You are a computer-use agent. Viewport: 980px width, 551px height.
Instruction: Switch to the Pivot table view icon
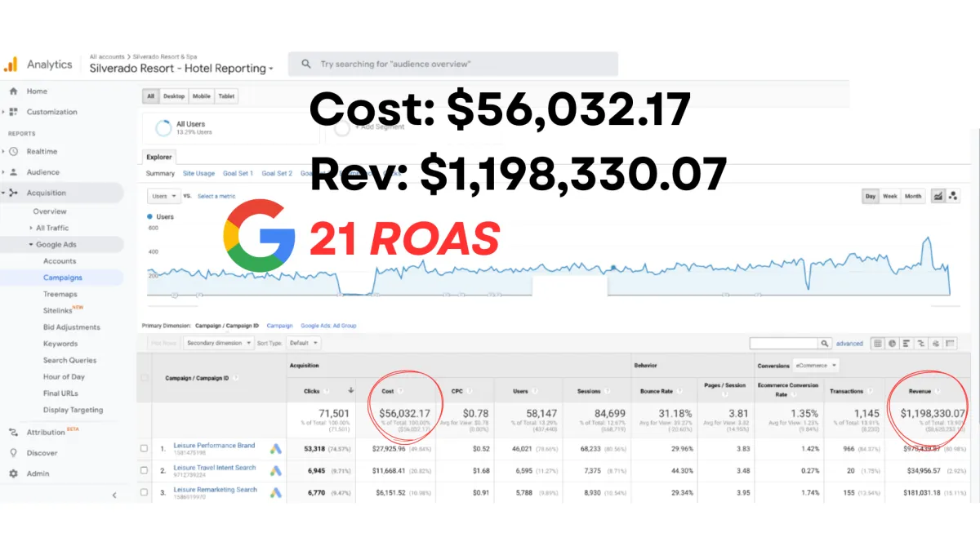point(951,344)
